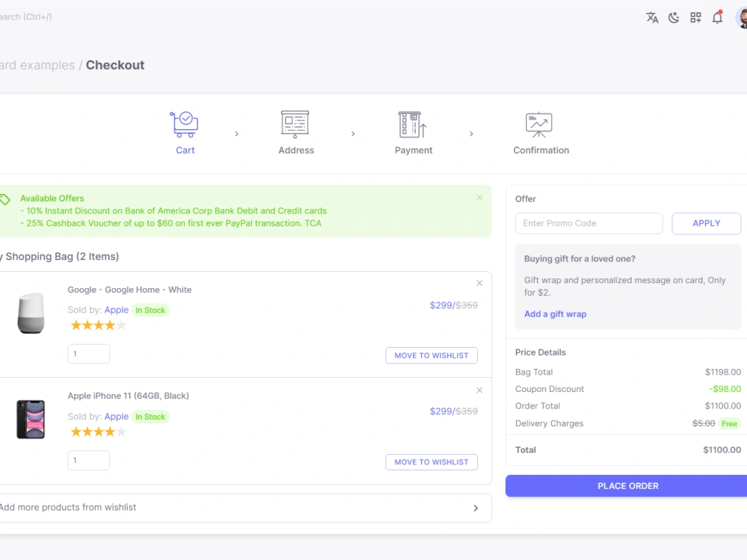This screenshot has height=560, width=747.
Task: Click the Free delivery badge
Action: [729, 424]
